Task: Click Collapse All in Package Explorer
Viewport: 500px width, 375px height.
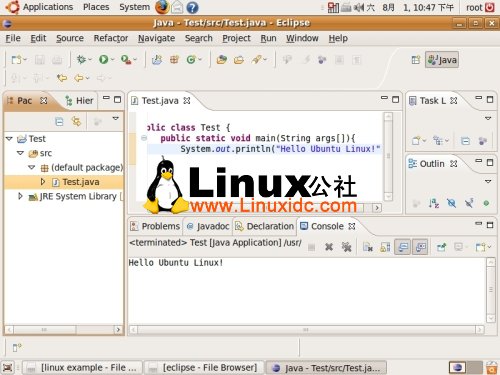Action: point(59,122)
